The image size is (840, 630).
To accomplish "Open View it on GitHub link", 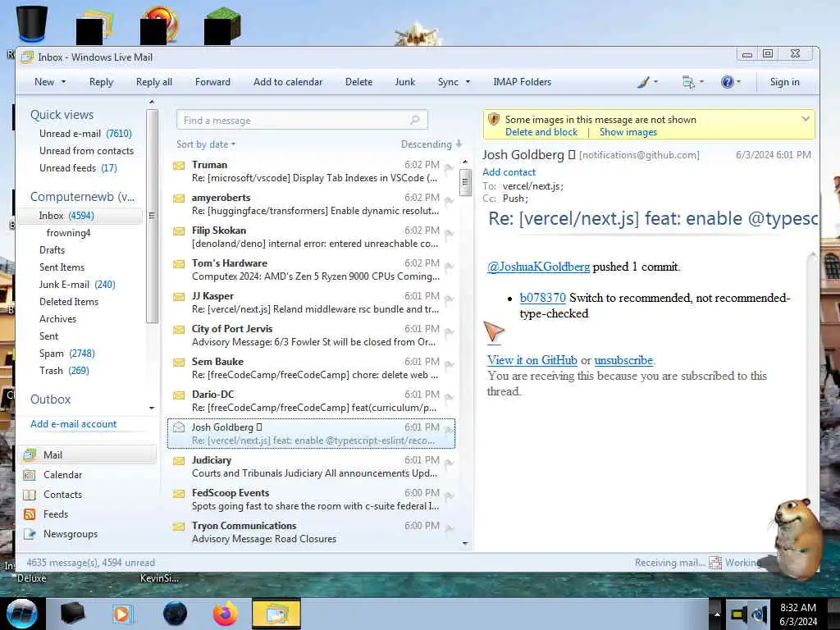I will [532, 360].
